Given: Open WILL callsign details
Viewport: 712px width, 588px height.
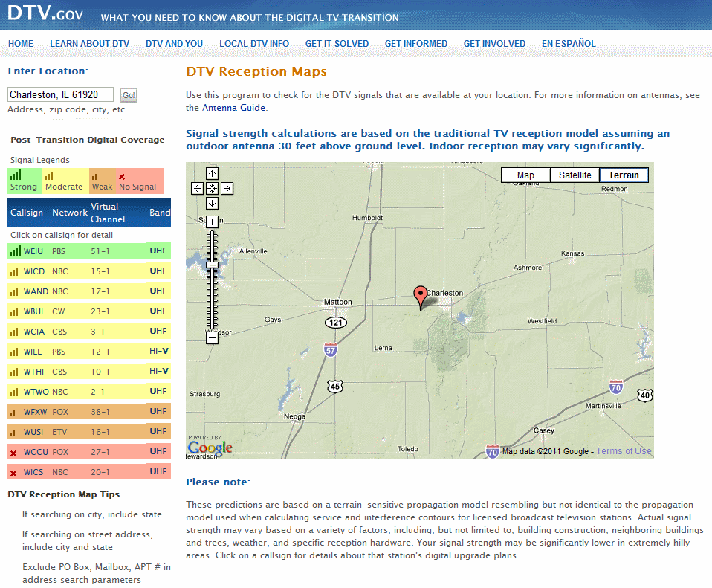Looking at the screenshot, I should (x=33, y=352).
